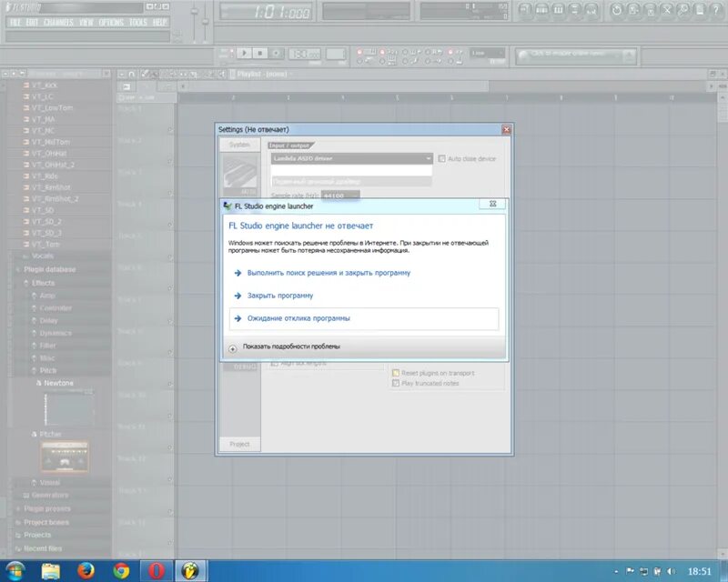The width and height of the screenshot is (728, 582).
Task: Launch Google Chrome from the taskbar
Action: click(121, 571)
